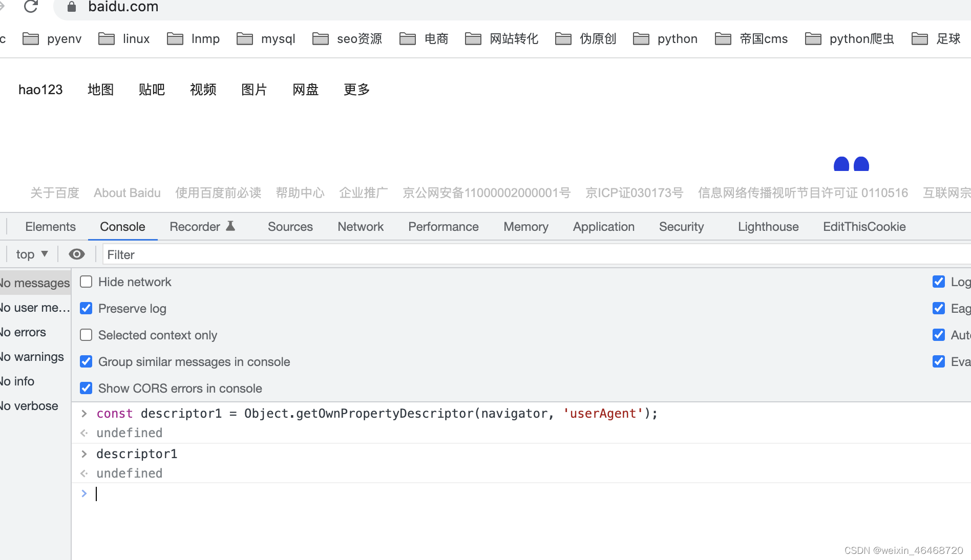Image resolution: width=971 pixels, height=560 pixels.
Task: Switch to the Memory tab
Action: [x=526, y=227]
